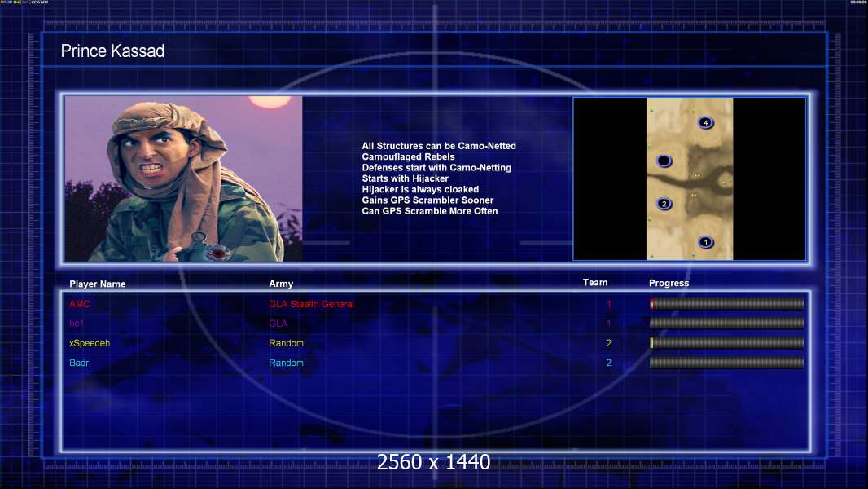Click the GLA Stealth General army entry

coord(311,304)
